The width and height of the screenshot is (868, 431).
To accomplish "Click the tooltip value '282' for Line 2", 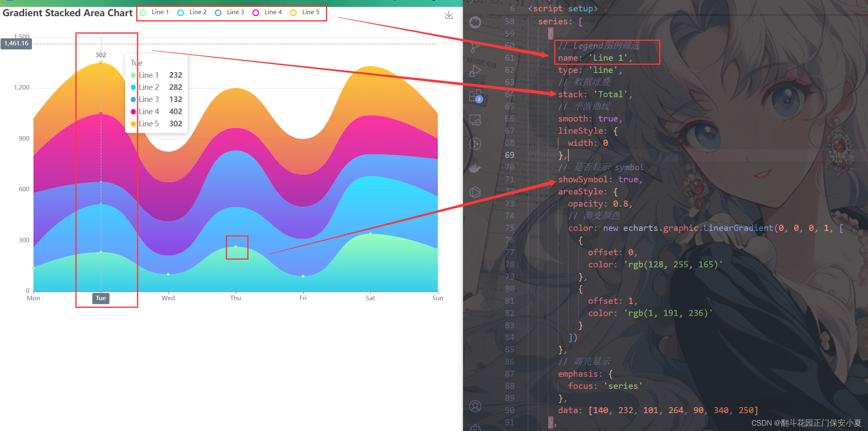I will [176, 87].
